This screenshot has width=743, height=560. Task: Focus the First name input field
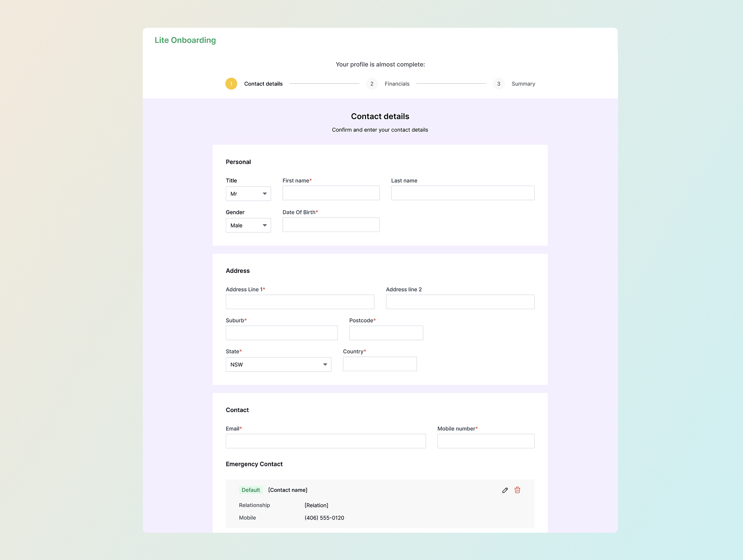(x=331, y=193)
